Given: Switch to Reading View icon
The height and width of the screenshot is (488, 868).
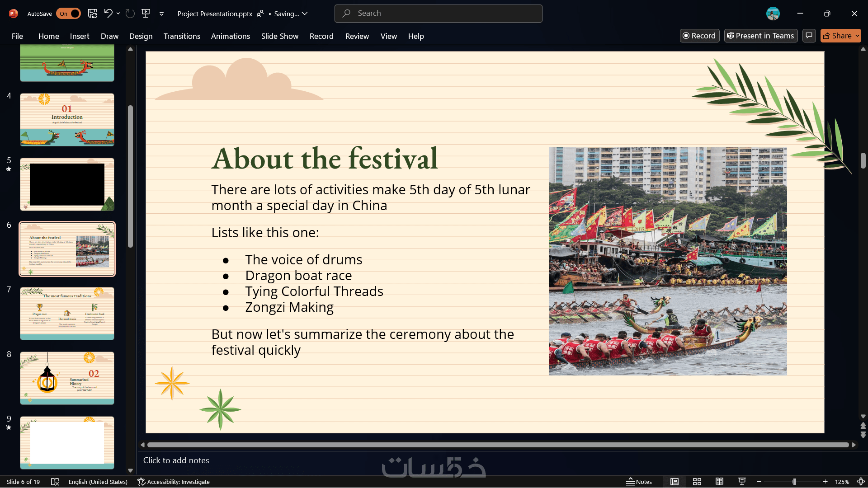Looking at the screenshot, I should (x=719, y=482).
